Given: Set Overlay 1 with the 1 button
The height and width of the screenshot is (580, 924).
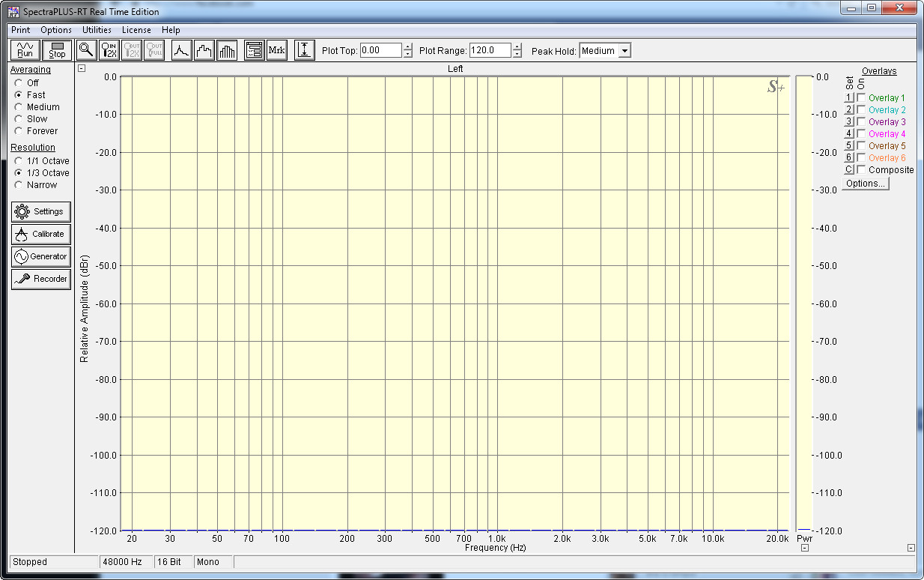Looking at the screenshot, I should [x=849, y=97].
